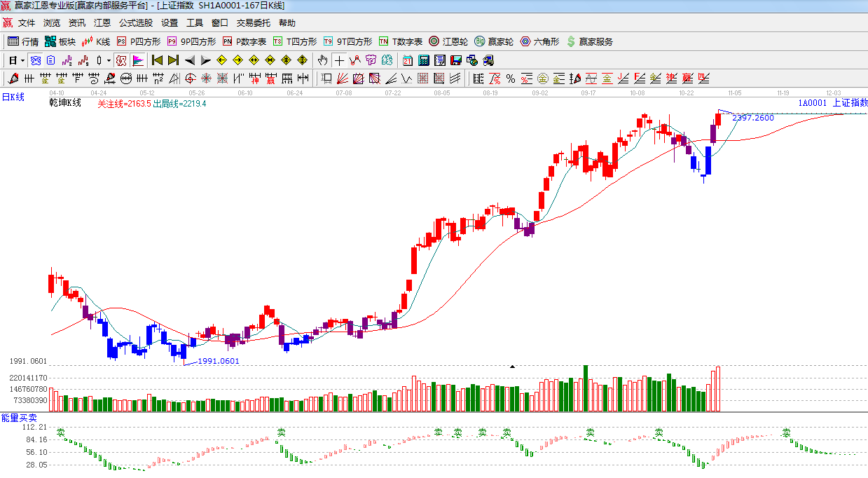Click the calendar date icon
This screenshot has width=868, height=478.
coord(407,60)
